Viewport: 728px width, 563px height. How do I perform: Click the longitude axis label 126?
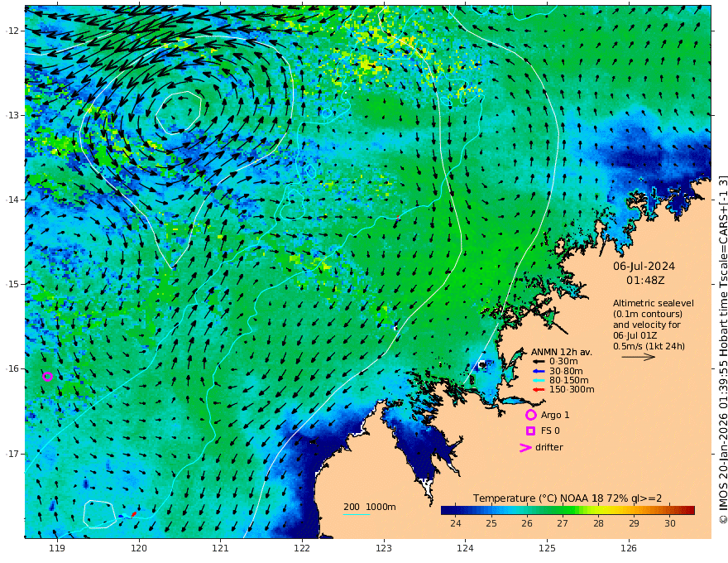629,548
